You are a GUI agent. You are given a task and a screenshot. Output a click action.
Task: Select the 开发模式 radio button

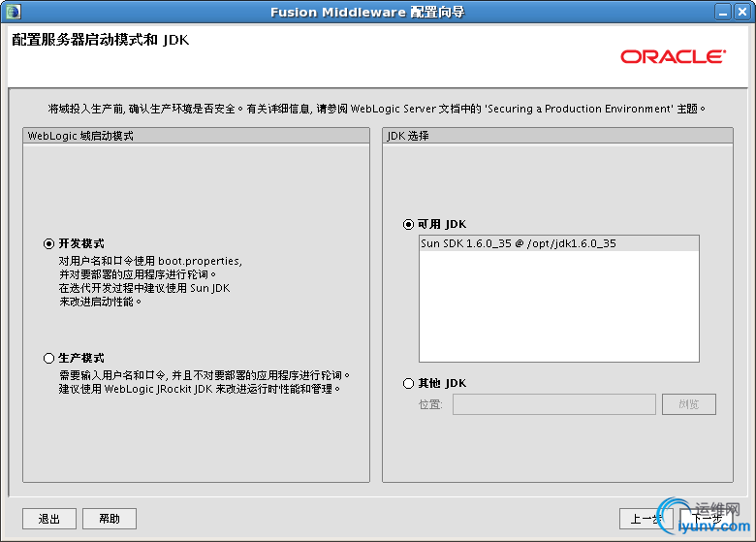coord(48,244)
